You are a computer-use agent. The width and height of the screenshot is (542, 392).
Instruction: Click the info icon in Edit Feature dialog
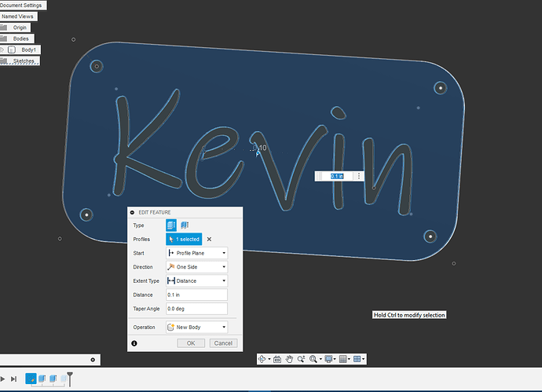(x=134, y=343)
